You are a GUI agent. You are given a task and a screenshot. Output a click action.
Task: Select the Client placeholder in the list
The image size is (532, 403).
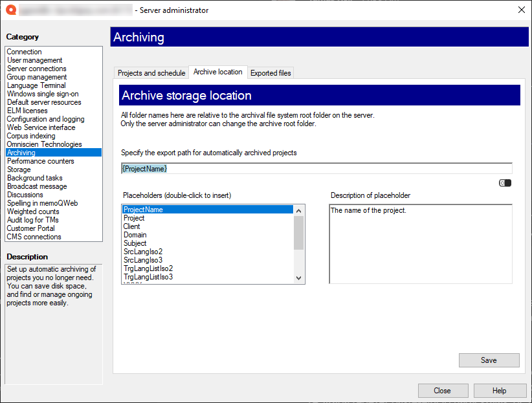tap(132, 226)
